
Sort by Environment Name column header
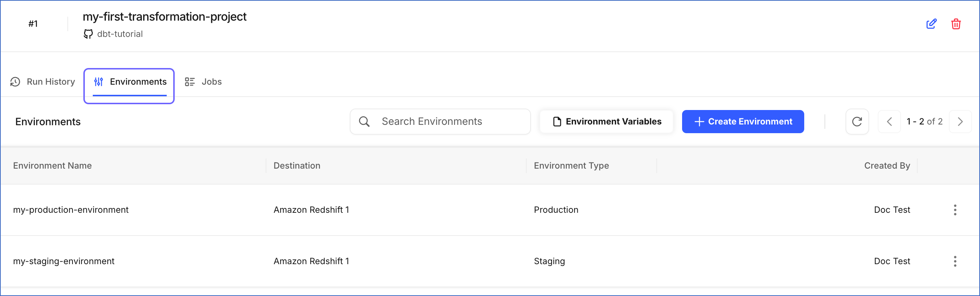tap(53, 166)
